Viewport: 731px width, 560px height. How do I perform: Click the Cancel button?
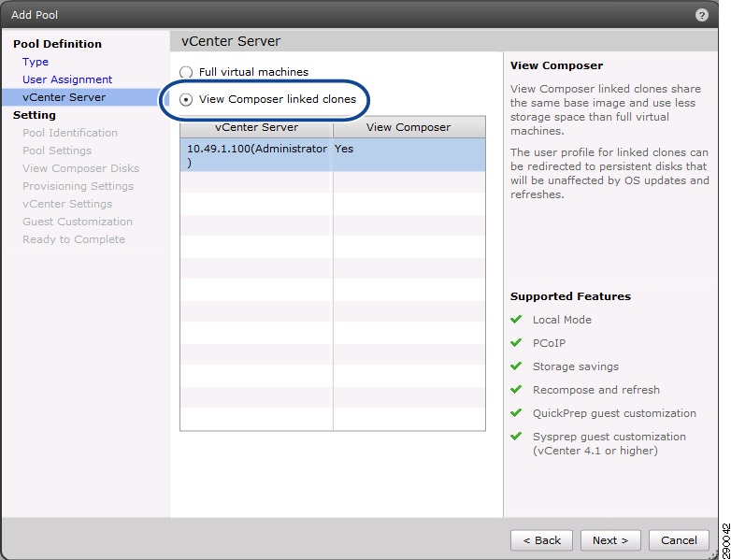coord(679,540)
